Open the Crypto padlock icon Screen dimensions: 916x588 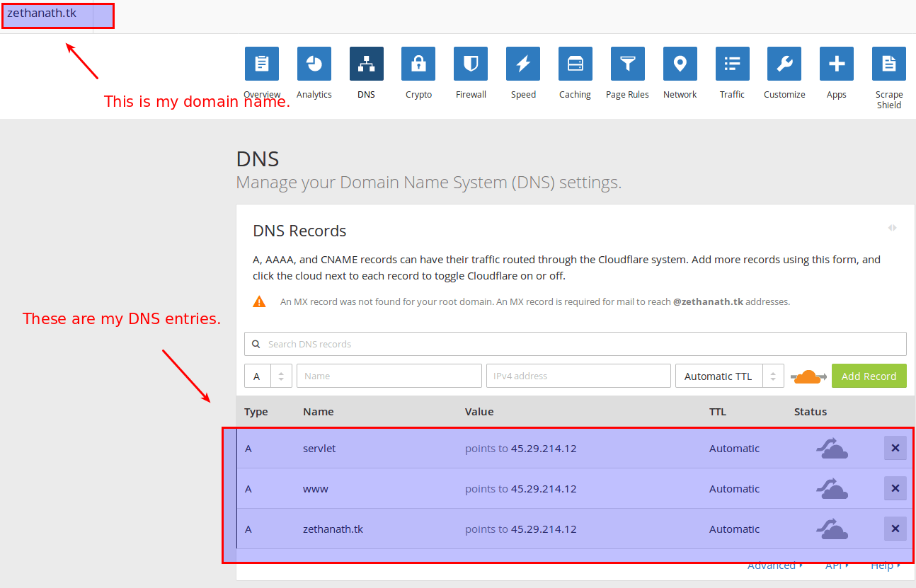pos(418,64)
